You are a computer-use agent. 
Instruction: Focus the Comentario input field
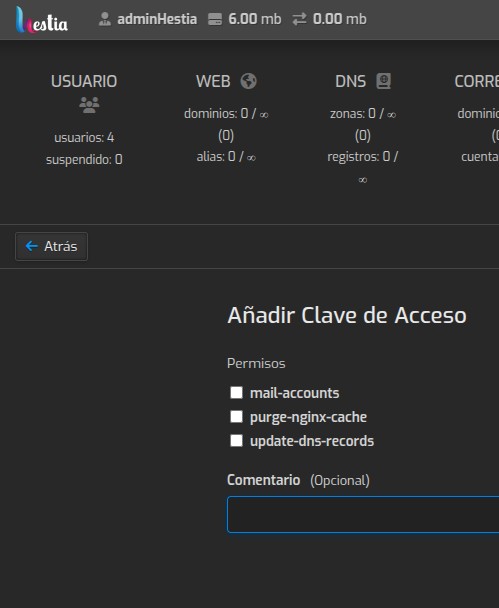coord(363,514)
